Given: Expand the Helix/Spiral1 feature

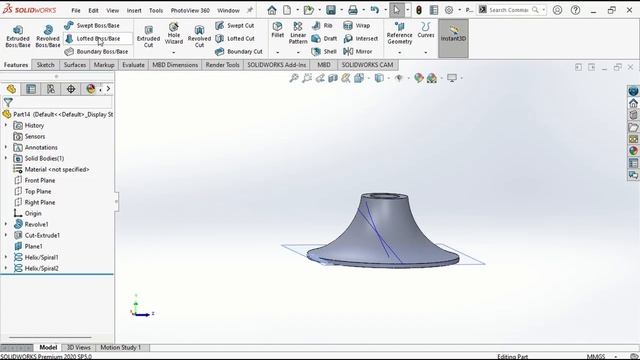Looking at the screenshot, I should click(6, 258).
